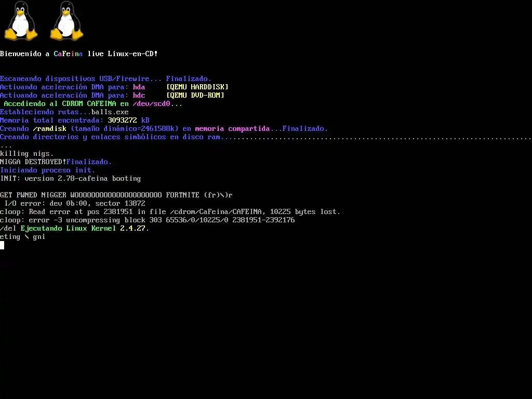Click the '[QEMU DVD-ROM]' label

pos(195,96)
